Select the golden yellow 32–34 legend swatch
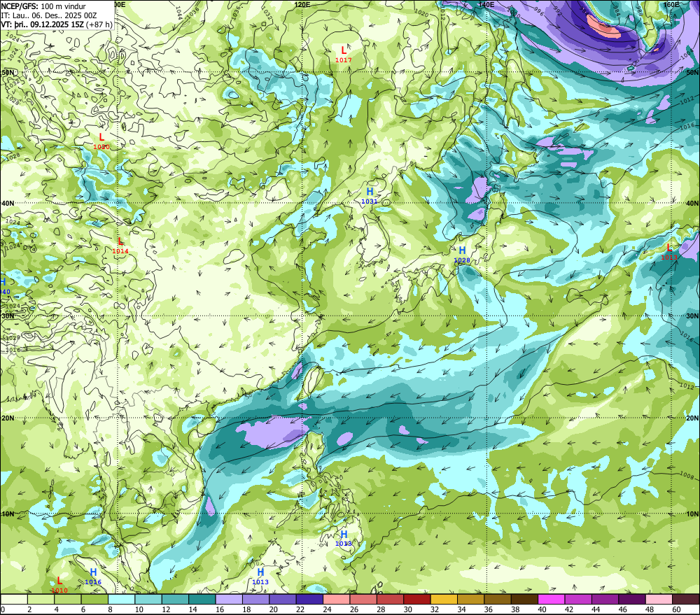 coord(444,599)
